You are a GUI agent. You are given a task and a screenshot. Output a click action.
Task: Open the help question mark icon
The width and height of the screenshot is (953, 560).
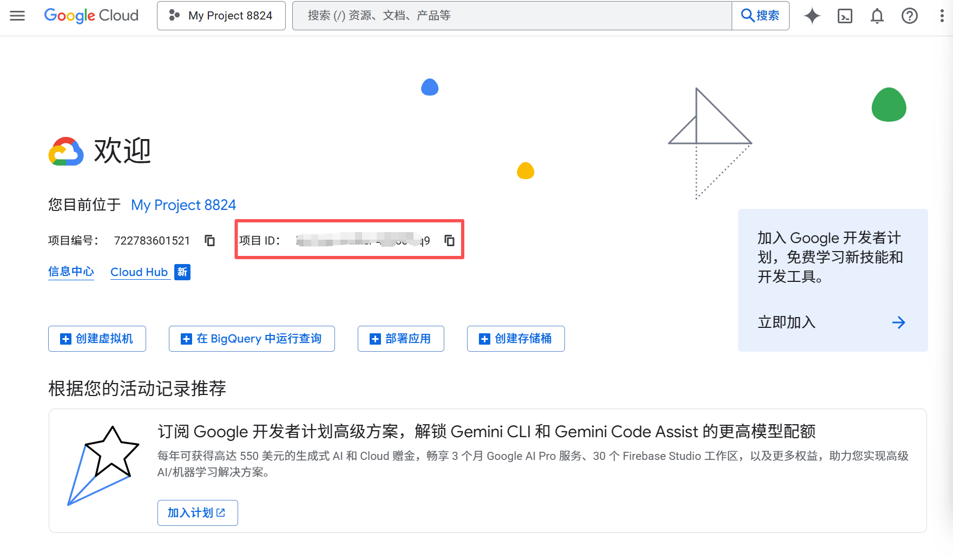(909, 16)
